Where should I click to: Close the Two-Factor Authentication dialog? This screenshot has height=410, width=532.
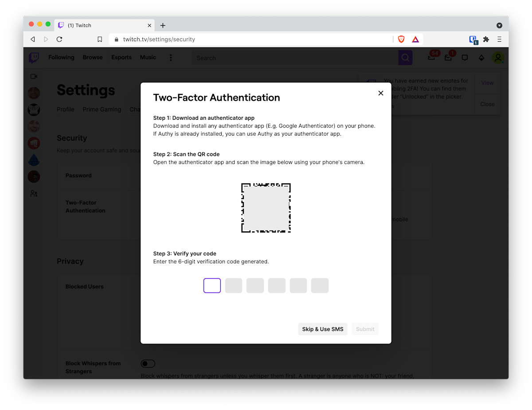[380, 93]
